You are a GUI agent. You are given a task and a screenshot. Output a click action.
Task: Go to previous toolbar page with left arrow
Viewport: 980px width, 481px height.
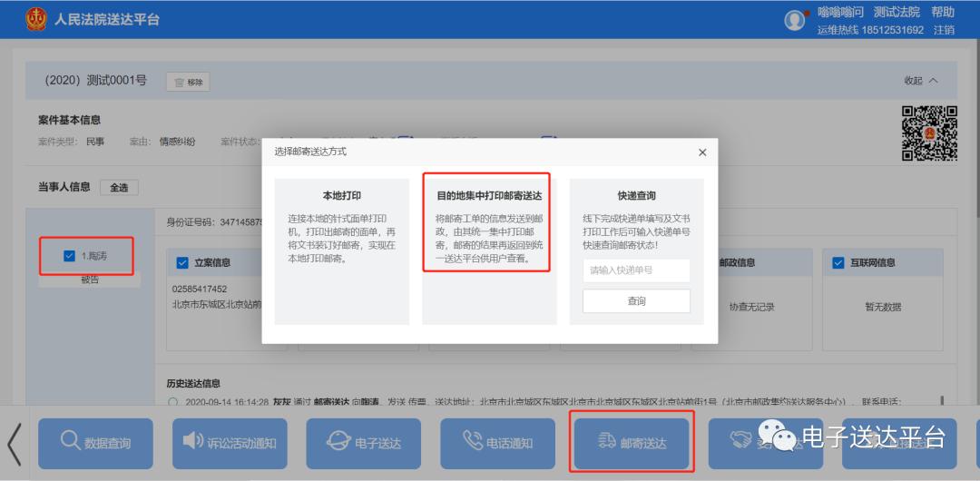click(x=15, y=444)
